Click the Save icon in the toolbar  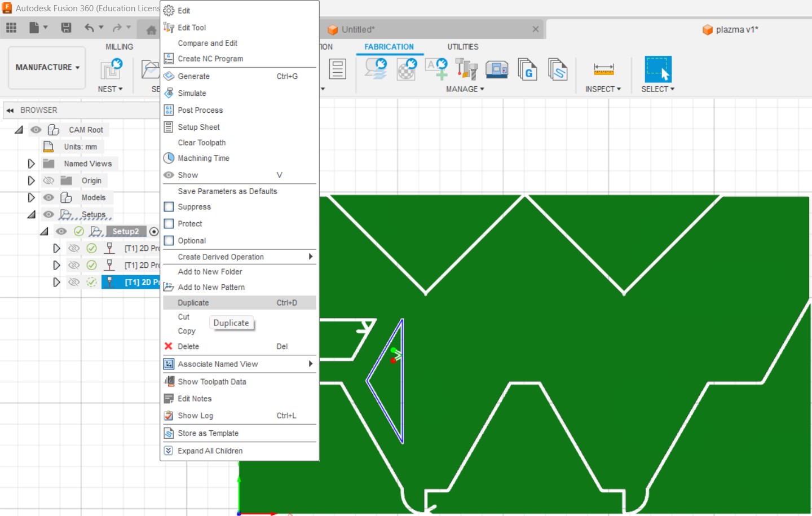coord(66,27)
